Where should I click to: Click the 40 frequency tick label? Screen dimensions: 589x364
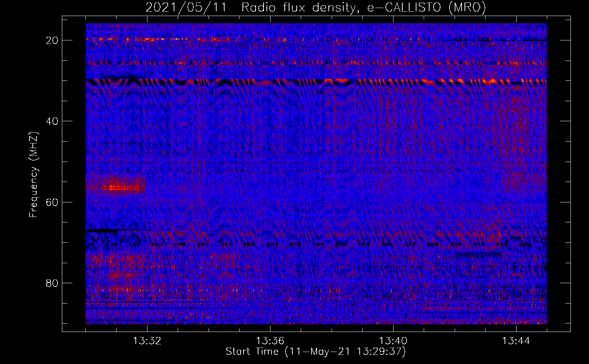click(52, 121)
